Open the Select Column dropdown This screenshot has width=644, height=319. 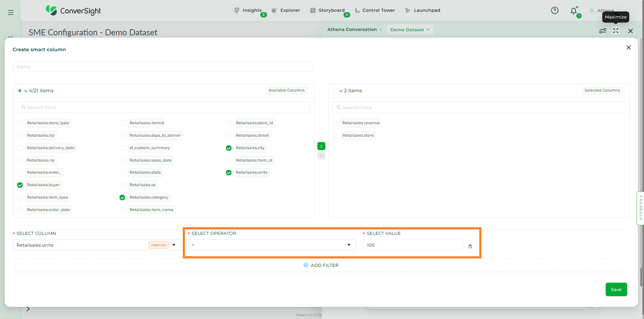tap(96, 245)
